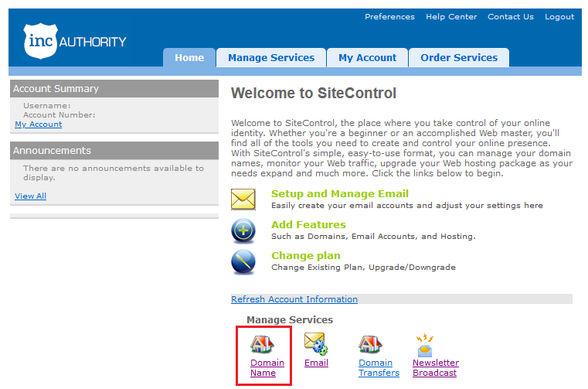Click the Newsletter Broadcast sparkling envelope icon
Image resolution: width=588 pixels, height=389 pixels.
[424, 345]
